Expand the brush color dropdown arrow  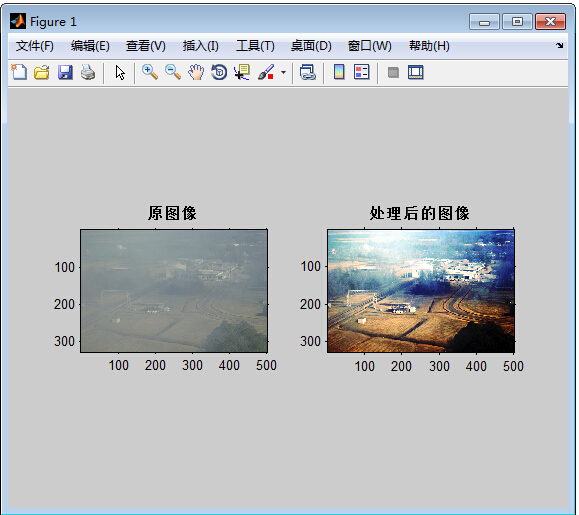[x=283, y=72]
